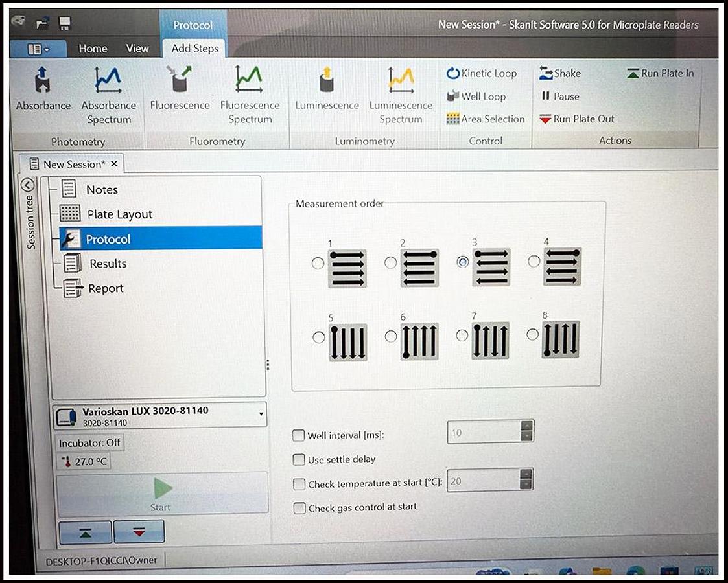
Task: Collapse the Session tree panel
Action: [x=28, y=185]
